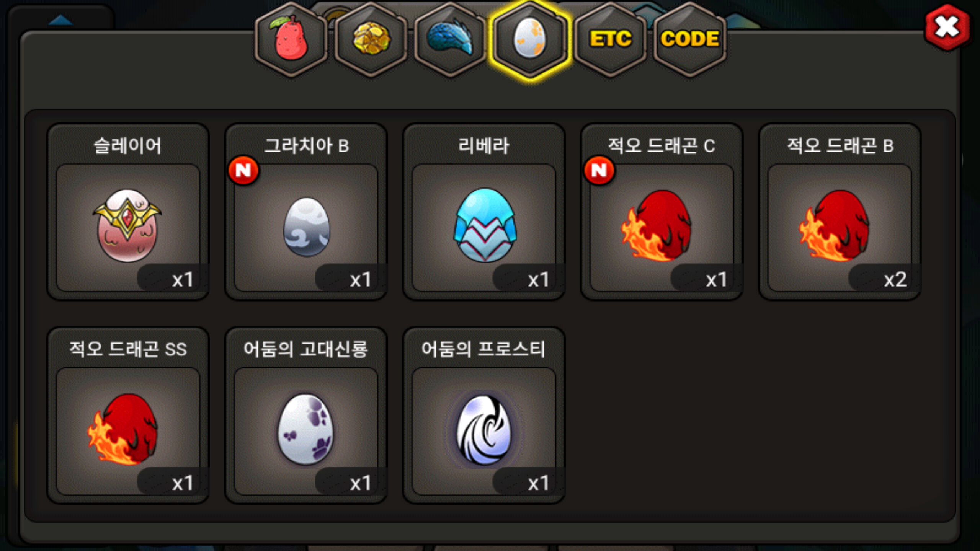Click the N badge on 그라치아 B
Viewport: 980px width, 551px height.
pyautogui.click(x=243, y=171)
